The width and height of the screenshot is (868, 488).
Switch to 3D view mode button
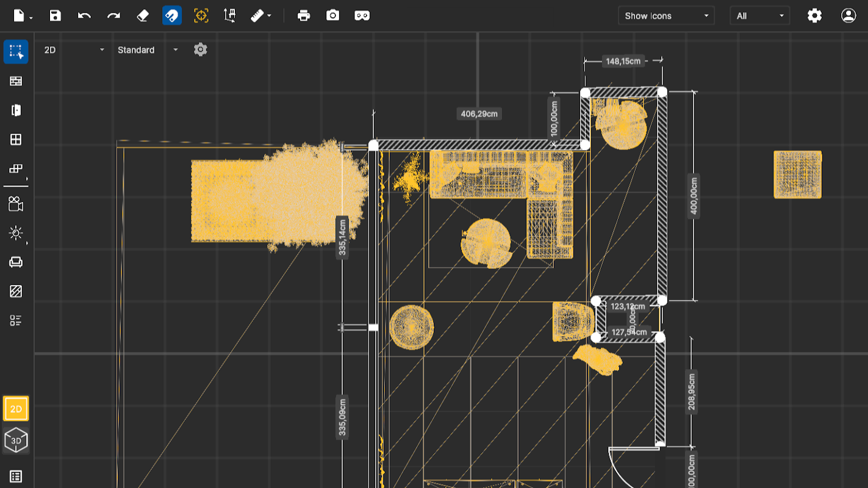16,440
